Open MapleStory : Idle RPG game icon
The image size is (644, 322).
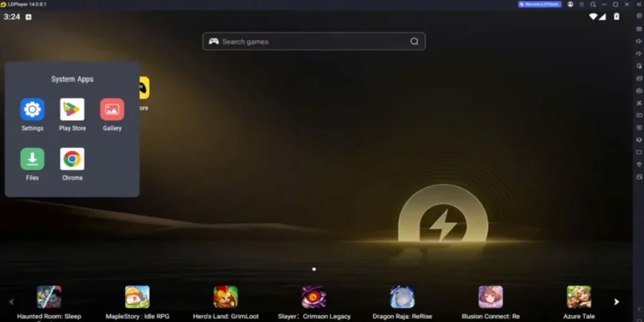[137, 297]
